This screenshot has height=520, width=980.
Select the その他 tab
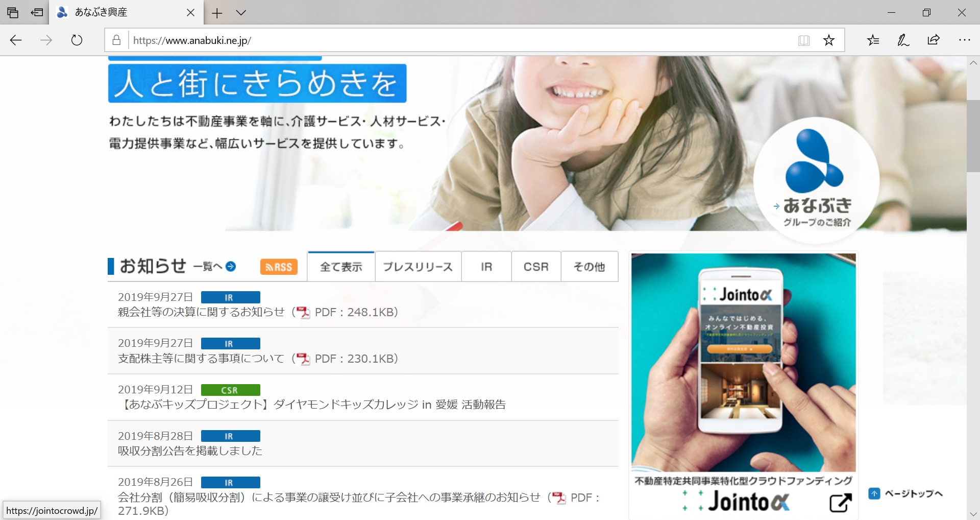point(589,267)
